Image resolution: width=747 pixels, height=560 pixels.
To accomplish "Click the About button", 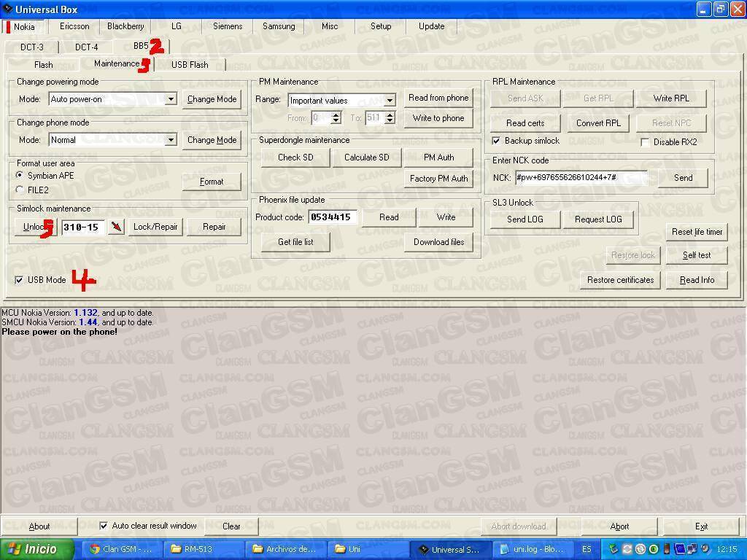I will [39, 526].
